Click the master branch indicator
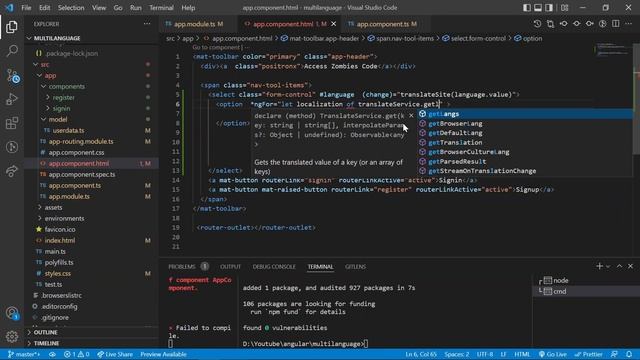 (x=24, y=354)
